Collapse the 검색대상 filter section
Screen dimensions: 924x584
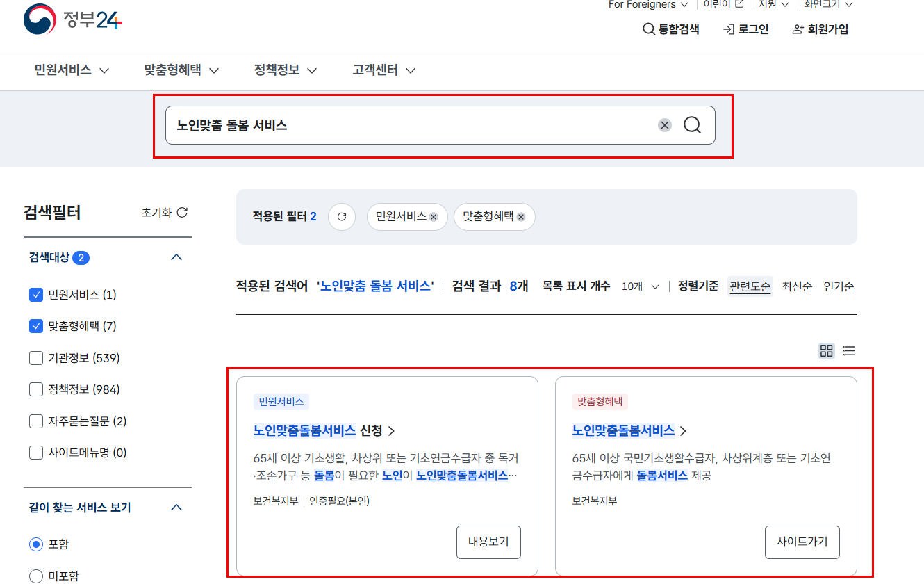(x=176, y=257)
